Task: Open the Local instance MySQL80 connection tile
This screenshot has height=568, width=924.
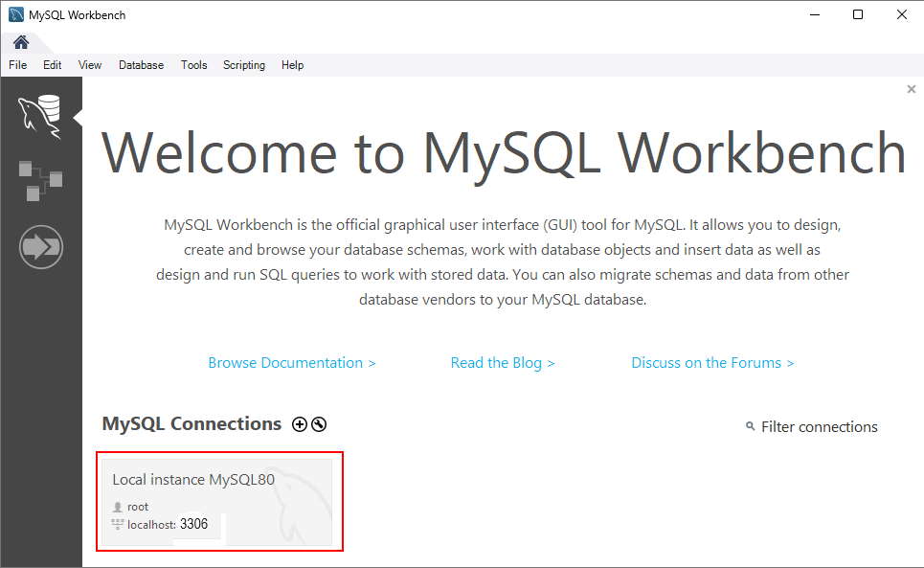Action: 217,502
